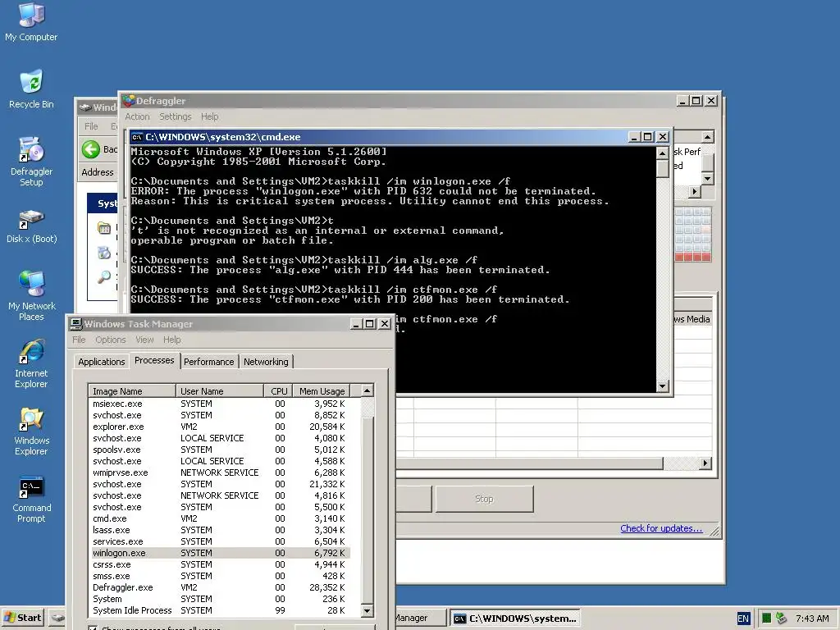
Task: Click the system clock showing 7:43 AM
Action: click(x=812, y=619)
